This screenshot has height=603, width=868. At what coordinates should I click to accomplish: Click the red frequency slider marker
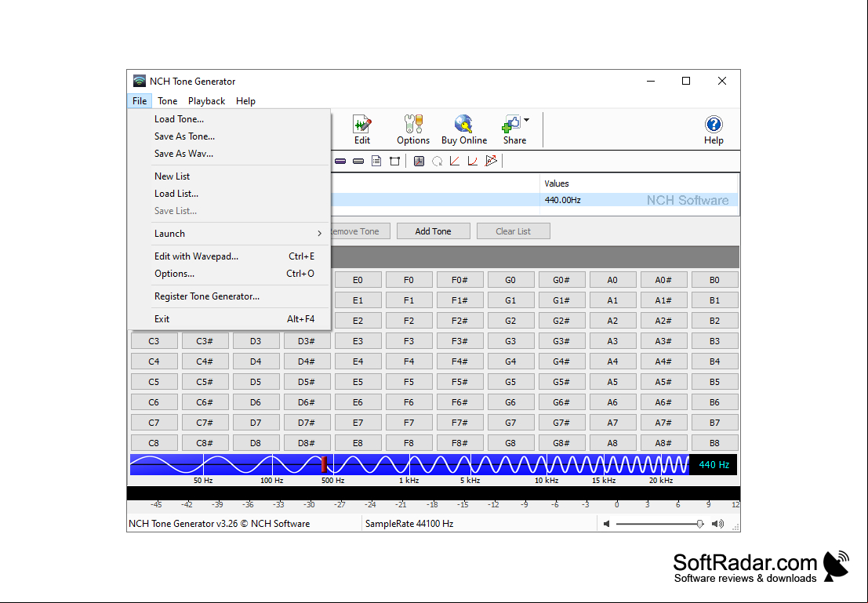point(324,464)
